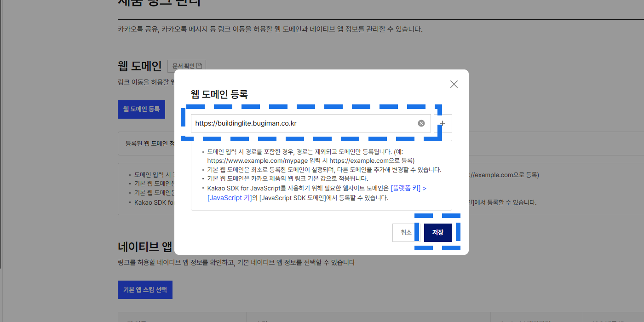Click the page description about 카카오톡 공유
The height and width of the screenshot is (322, 644).
[270, 29]
